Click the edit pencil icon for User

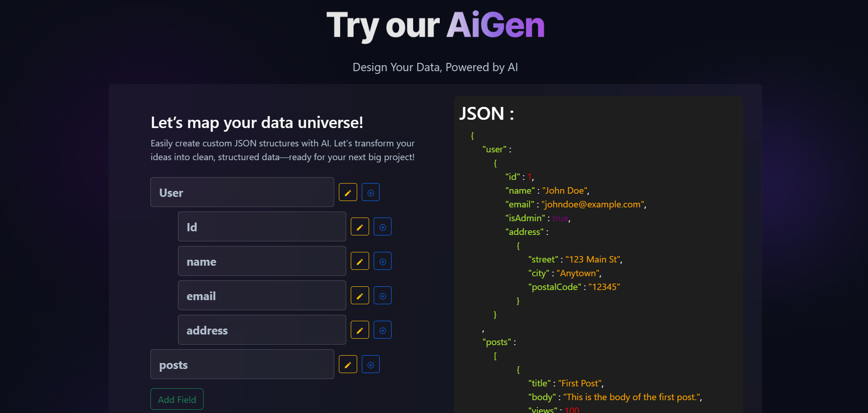coord(348,192)
